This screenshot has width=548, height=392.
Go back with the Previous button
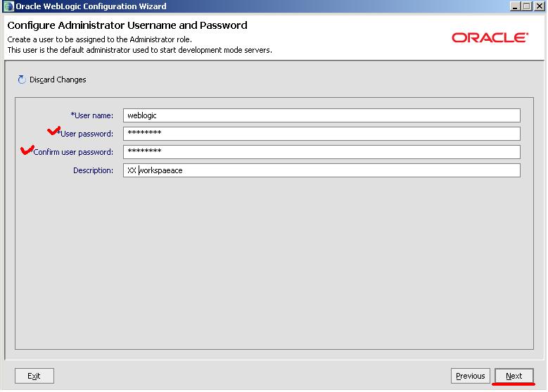pos(471,376)
